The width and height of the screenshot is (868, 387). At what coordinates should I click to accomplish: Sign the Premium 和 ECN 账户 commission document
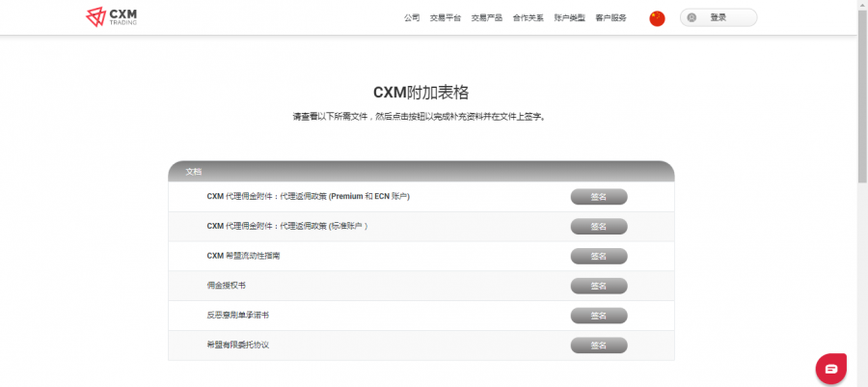(x=599, y=197)
